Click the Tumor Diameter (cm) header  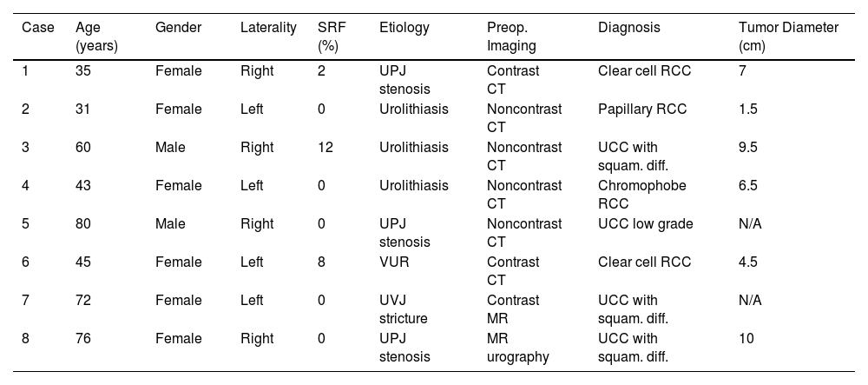pyautogui.click(x=788, y=36)
